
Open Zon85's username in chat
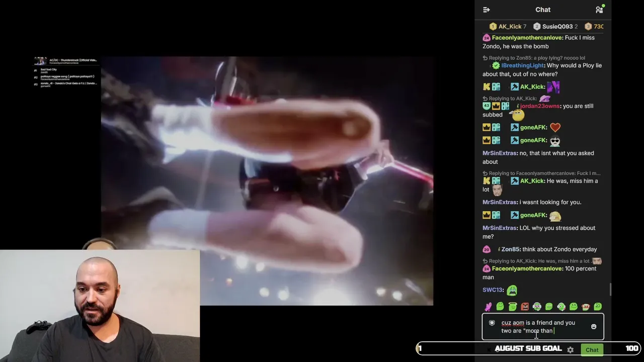[x=510, y=249]
